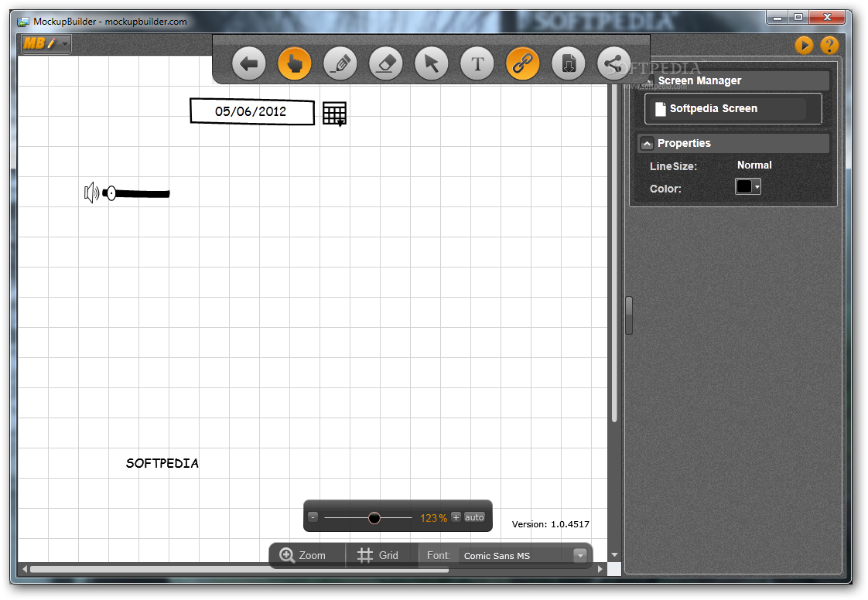
Task: Click the vertical scrollbar down arrow
Action: 614,554
